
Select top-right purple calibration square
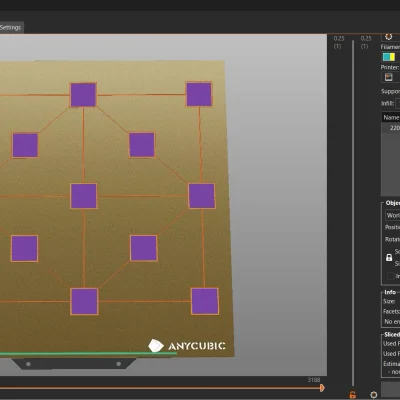click(199, 95)
